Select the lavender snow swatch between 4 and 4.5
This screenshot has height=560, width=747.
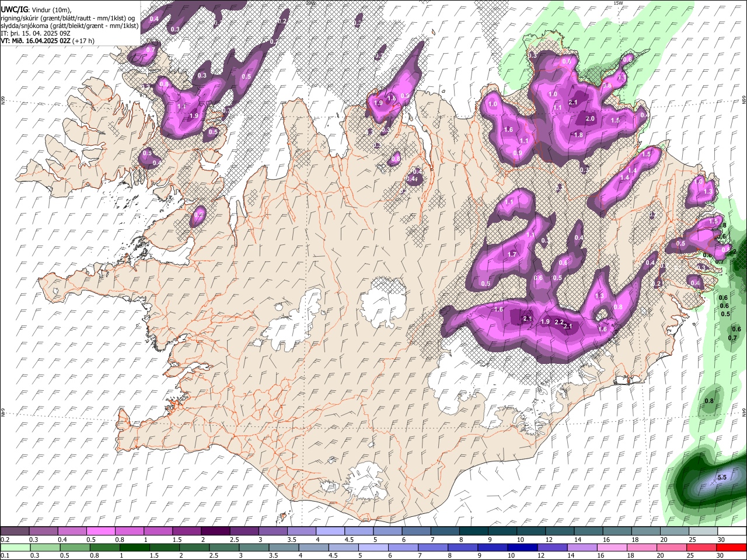[330, 531]
